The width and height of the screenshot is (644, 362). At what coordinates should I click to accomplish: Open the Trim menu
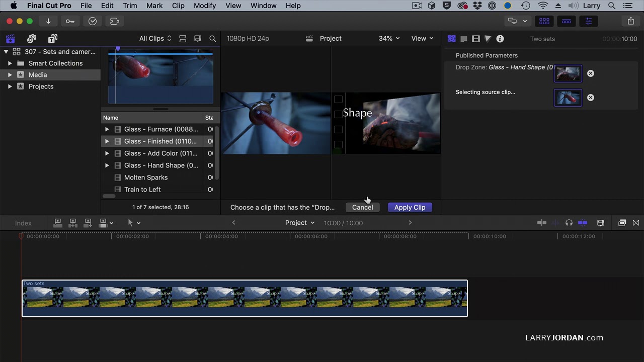pyautogui.click(x=130, y=6)
